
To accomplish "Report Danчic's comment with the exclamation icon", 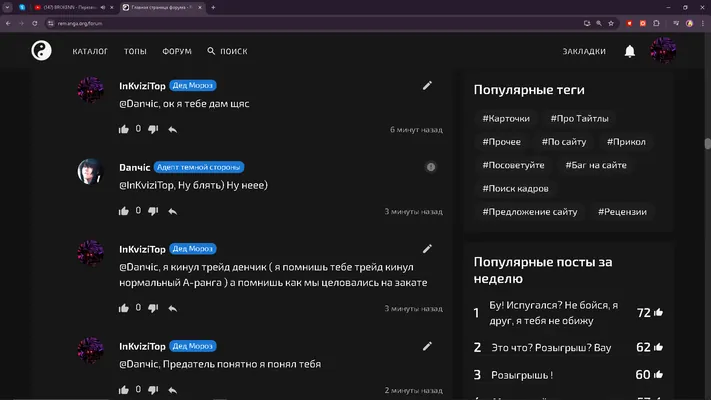I will pos(430,167).
